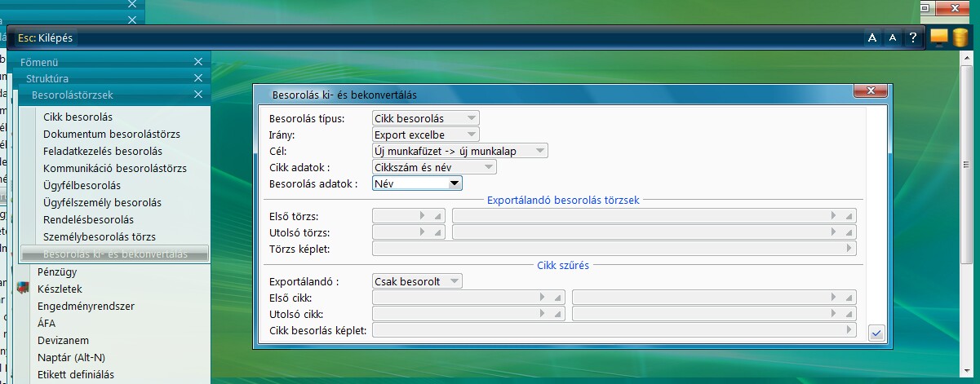Close the Besorolástörzsek panel with its X
The width and height of the screenshot is (980, 384).
pyautogui.click(x=198, y=95)
